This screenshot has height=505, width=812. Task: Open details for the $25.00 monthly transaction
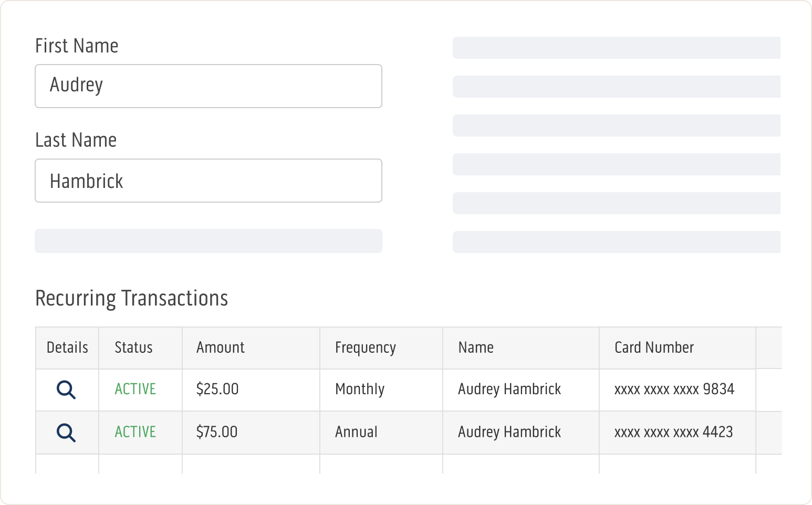pyautogui.click(x=66, y=390)
